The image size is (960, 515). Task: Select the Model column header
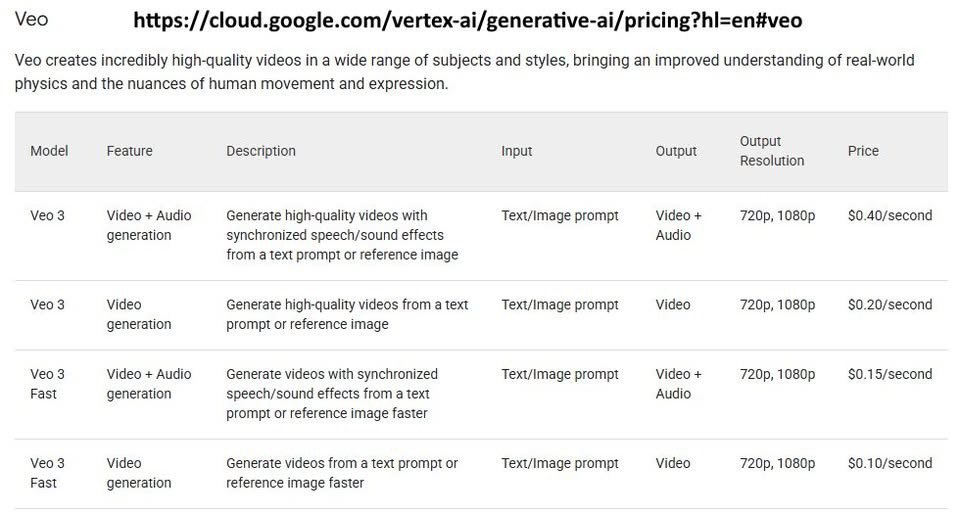click(x=49, y=151)
